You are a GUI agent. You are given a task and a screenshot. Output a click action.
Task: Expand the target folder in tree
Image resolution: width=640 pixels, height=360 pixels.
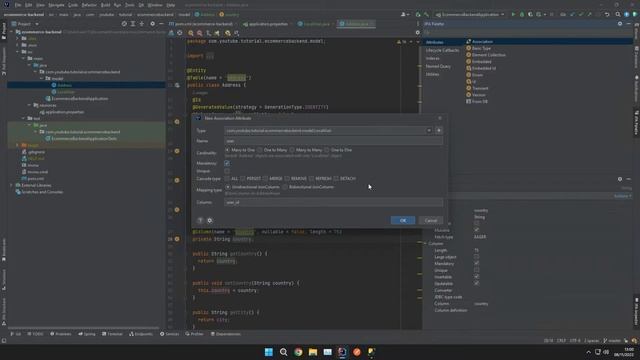[18, 145]
